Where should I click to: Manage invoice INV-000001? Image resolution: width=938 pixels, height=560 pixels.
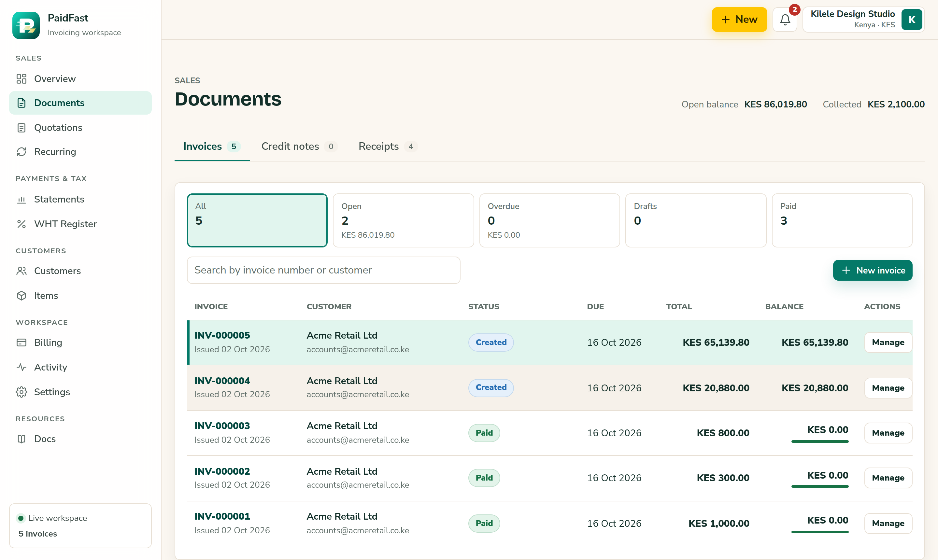point(888,524)
